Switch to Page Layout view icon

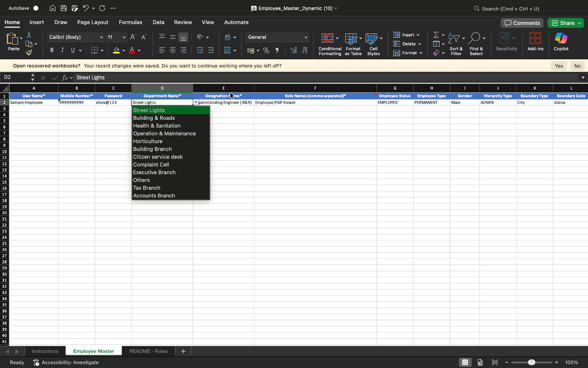pos(480,362)
